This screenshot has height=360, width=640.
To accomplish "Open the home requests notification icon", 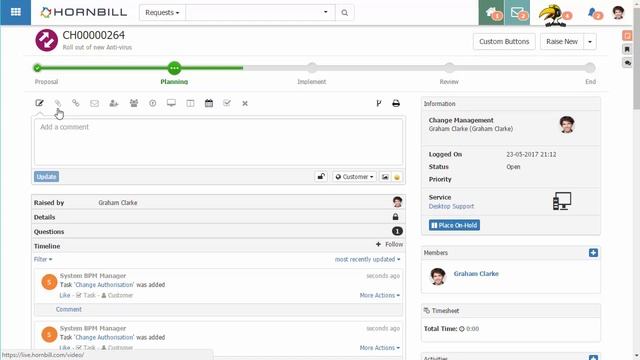I will click(491, 13).
